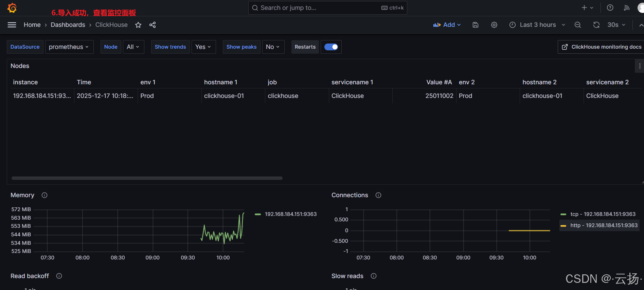Image resolution: width=644 pixels, height=290 pixels.
Task: Open the hamburger navigation menu
Action: pos(12,25)
